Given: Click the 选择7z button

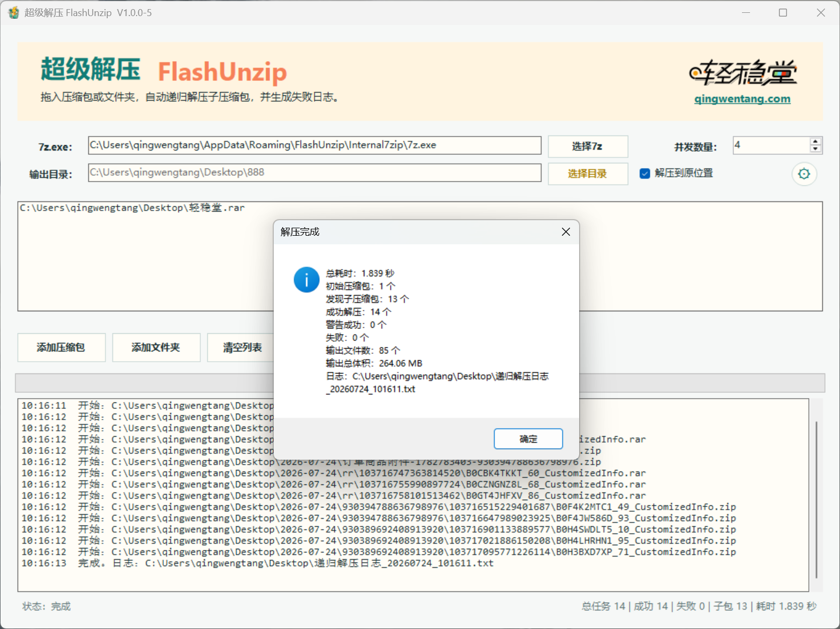Looking at the screenshot, I should point(588,146).
